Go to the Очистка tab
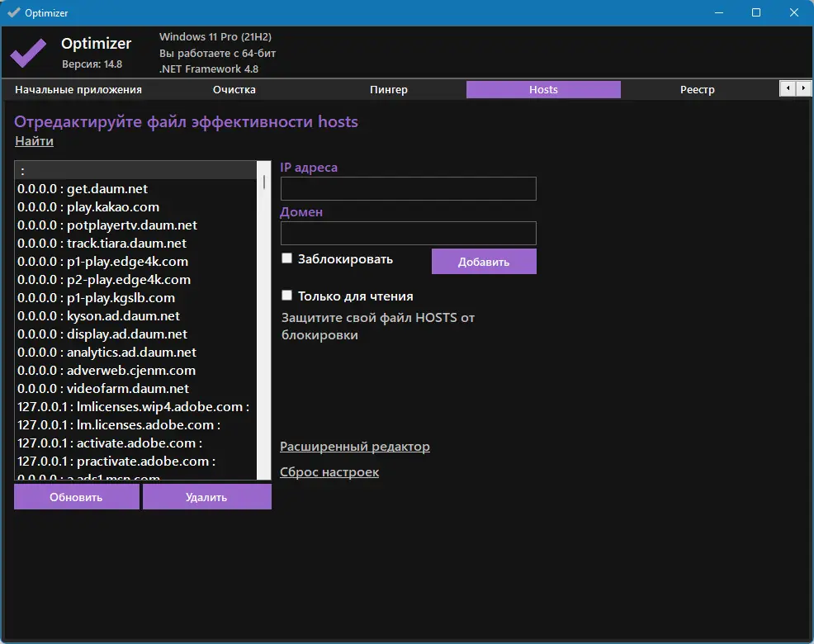This screenshot has width=814, height=644. coord(234,89)
